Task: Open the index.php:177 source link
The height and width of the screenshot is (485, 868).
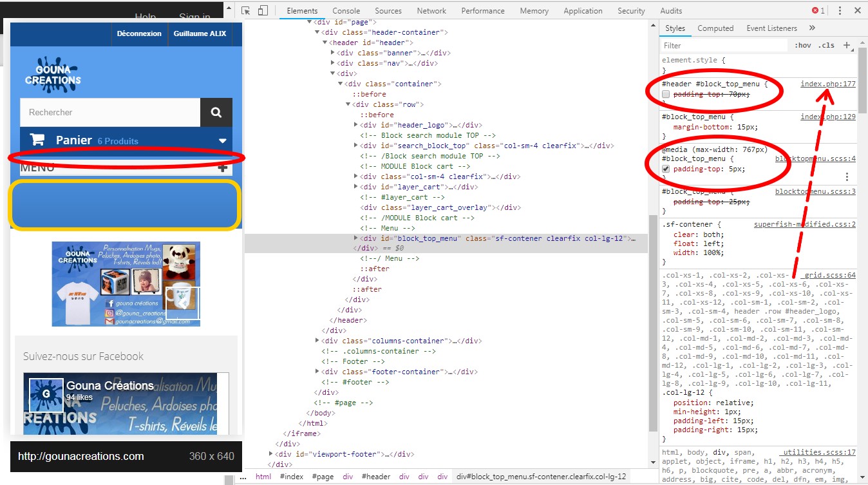Action: [x=828, y=84]
